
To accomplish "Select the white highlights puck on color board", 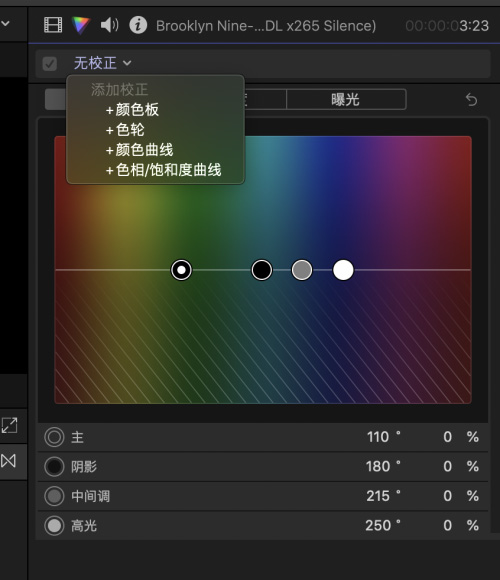I will (343, 270).
